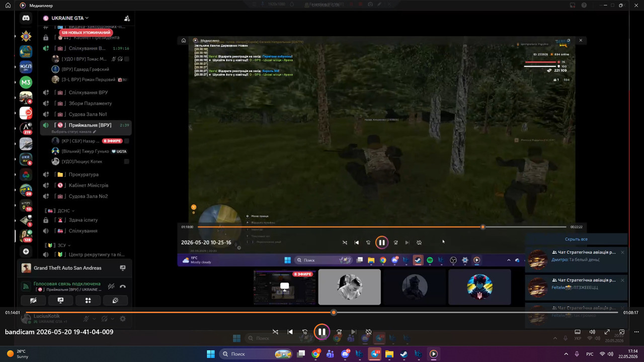Viewport: 644px width, 362px height.
Task: Open В ЭФИРЕ stream thumbnail
Action: pyautogui.click(x=285, y=287)
